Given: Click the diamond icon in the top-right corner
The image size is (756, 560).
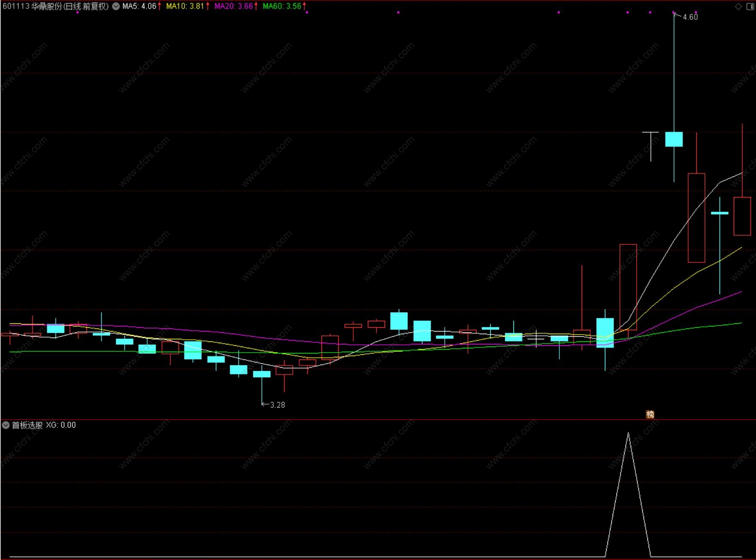Looking at the screenshot, I should (738, 6).
